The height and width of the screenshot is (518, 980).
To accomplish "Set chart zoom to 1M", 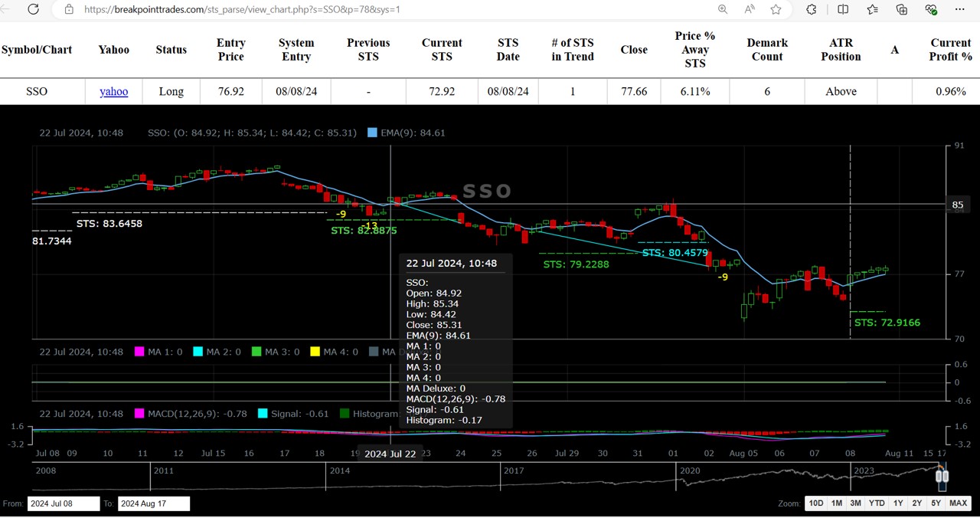I will tap(837, 503).
